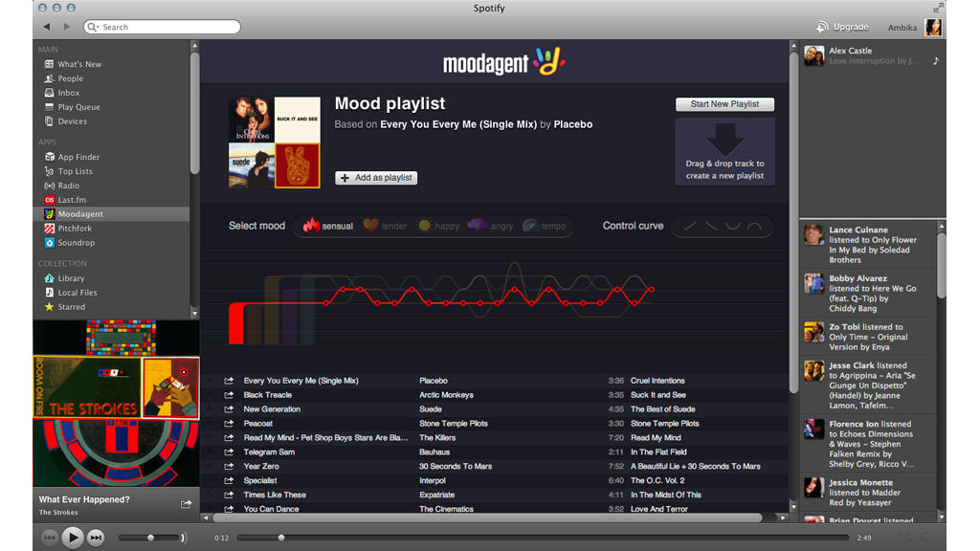Choose the rising line control curve

click(689, 226)
